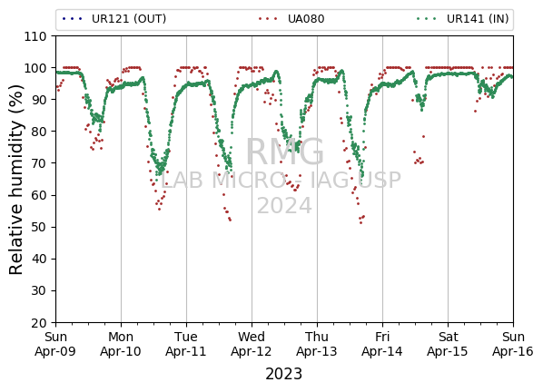The image size is (543, 392).
Task: Click the 2024 watermark text in plot
Action: [284, 206]
